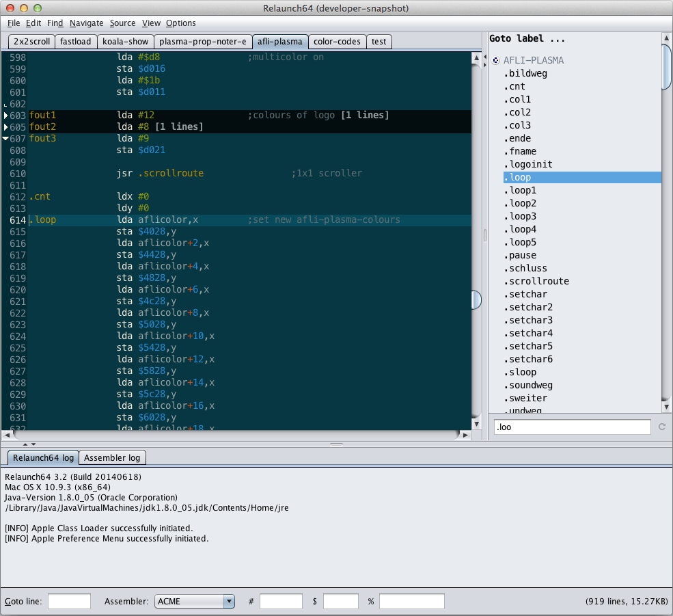
Task: Click the editor horizontal scroll right arrow
Action: tap(466, 435)
